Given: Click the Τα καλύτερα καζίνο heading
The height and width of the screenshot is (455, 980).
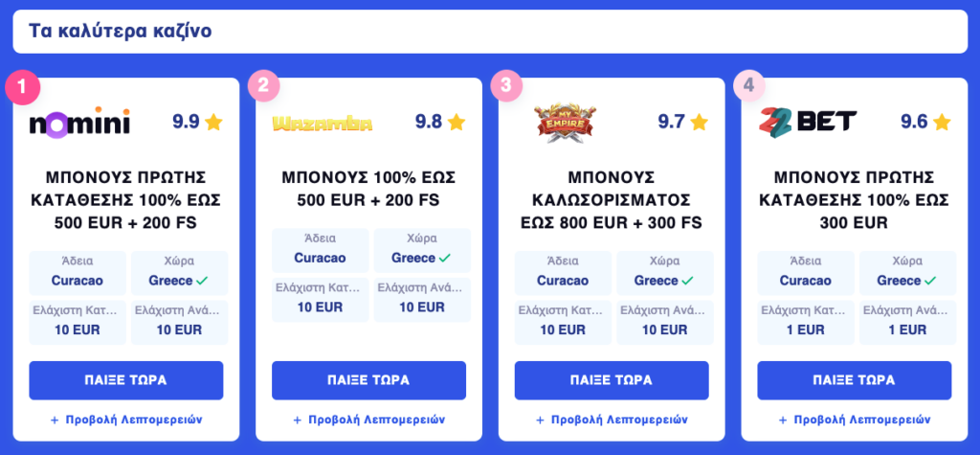Looking at the screenshot, I should [121, 32].
